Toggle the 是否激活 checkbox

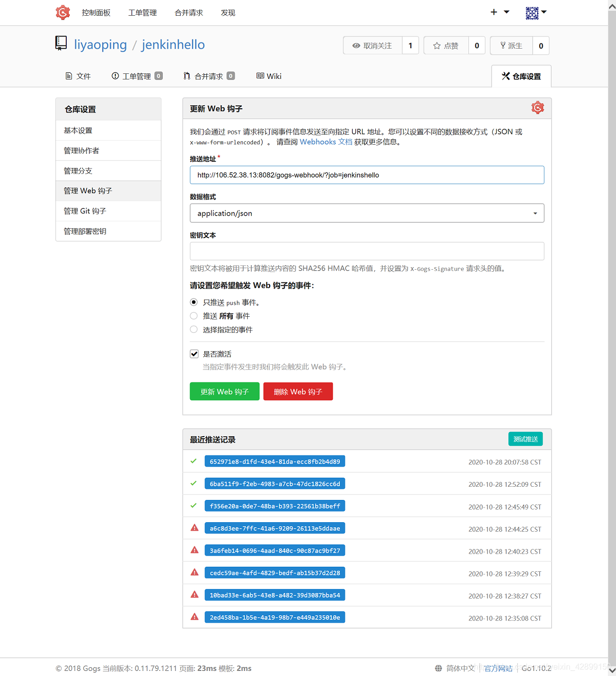tap(194, 354)
